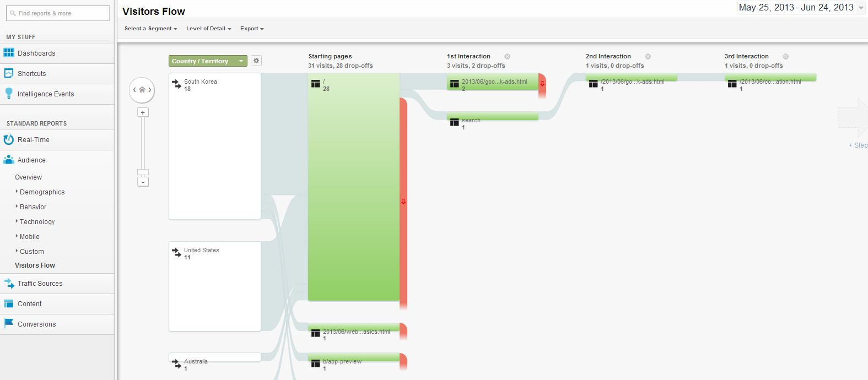Adjust the zoom level slider

pos(143,171)
